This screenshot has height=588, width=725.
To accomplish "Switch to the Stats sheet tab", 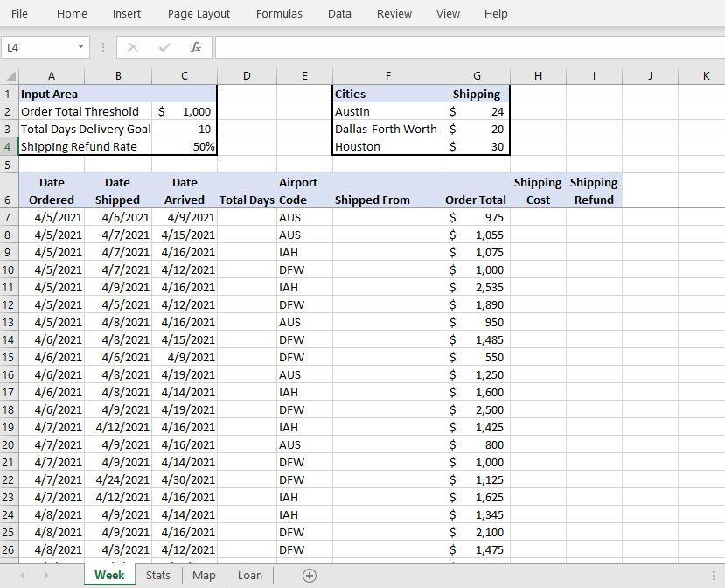I will pos(157,575).
